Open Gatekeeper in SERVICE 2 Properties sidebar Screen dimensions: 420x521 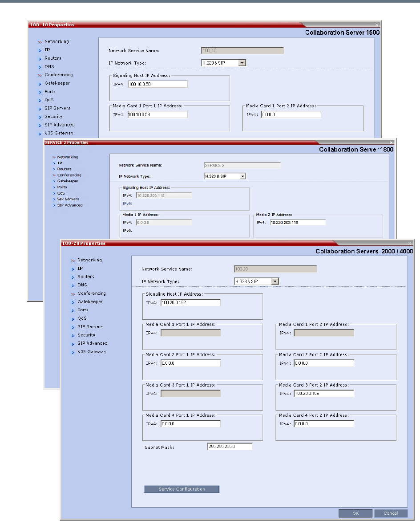(x=68, y=181)
